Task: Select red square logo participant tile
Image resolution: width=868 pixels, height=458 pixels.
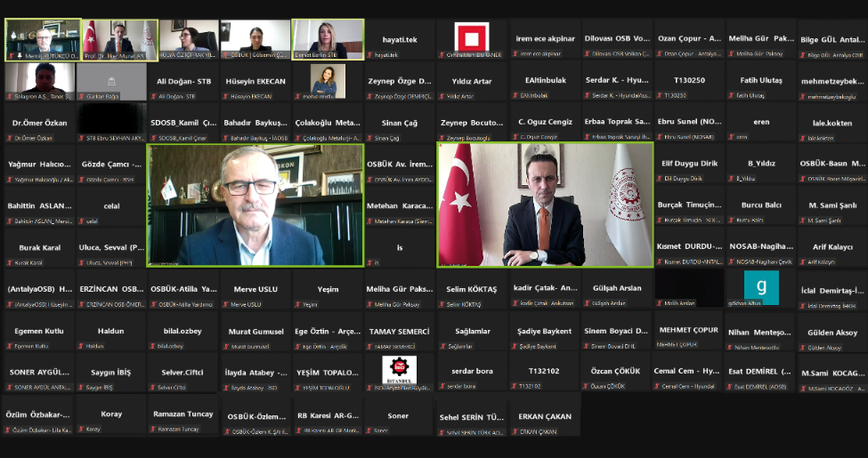Action: (472, 39)
